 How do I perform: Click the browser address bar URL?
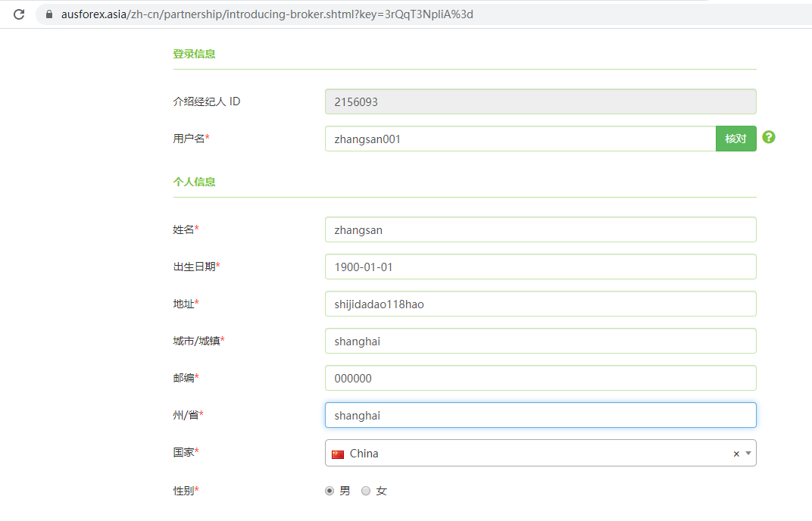(x=267, y=14)
